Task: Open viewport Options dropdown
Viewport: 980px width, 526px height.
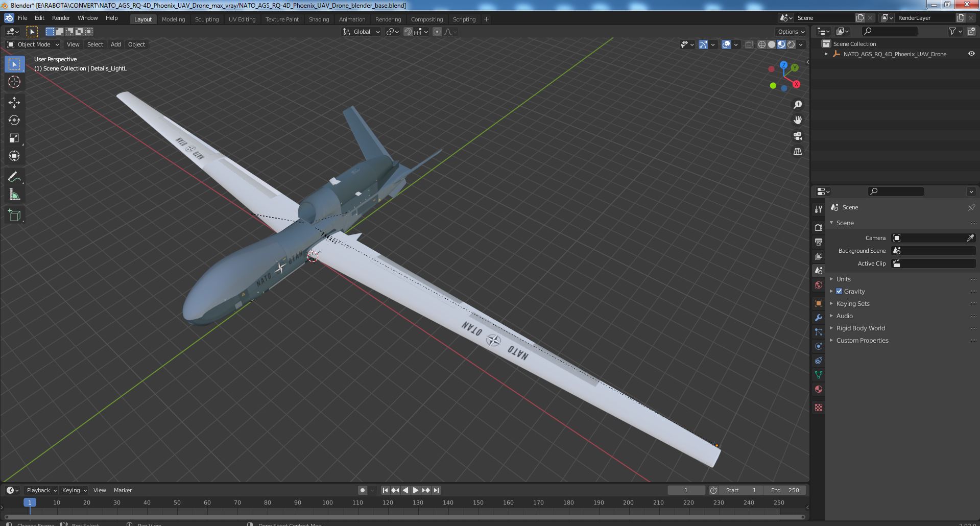Action: tap(791, 32)
